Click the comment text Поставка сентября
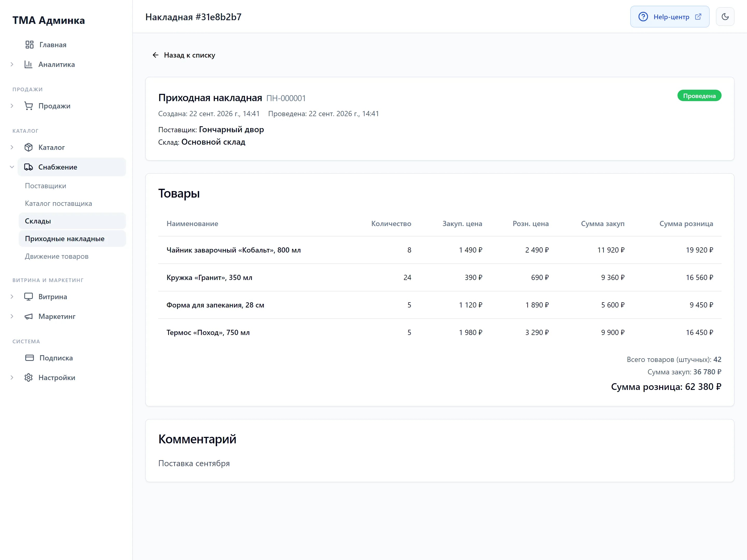 point(194,463)
